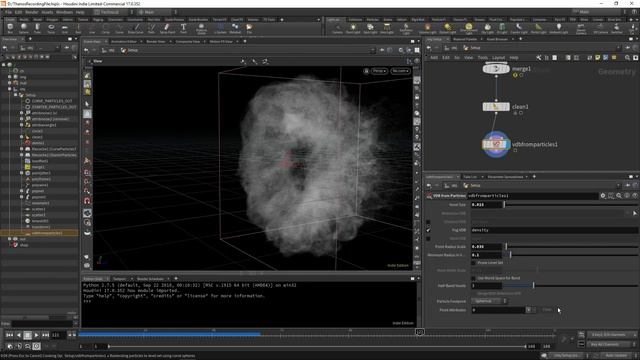This screenshot has width=640, height=360.
Task: Jump to first frame button
Action: (9, 335)
